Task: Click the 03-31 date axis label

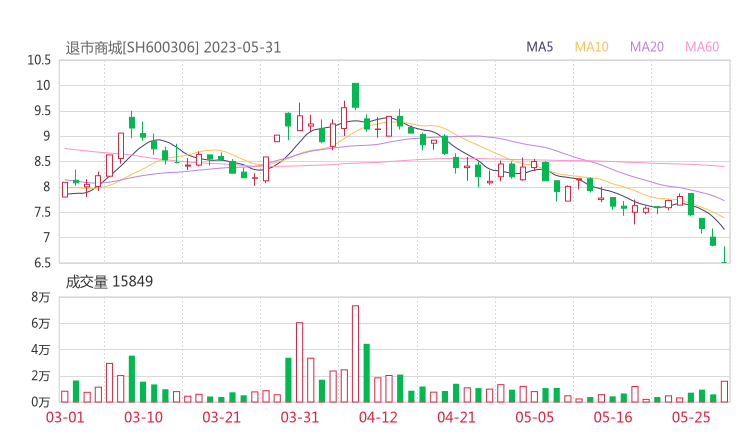Action: click(x=300, y=417)
